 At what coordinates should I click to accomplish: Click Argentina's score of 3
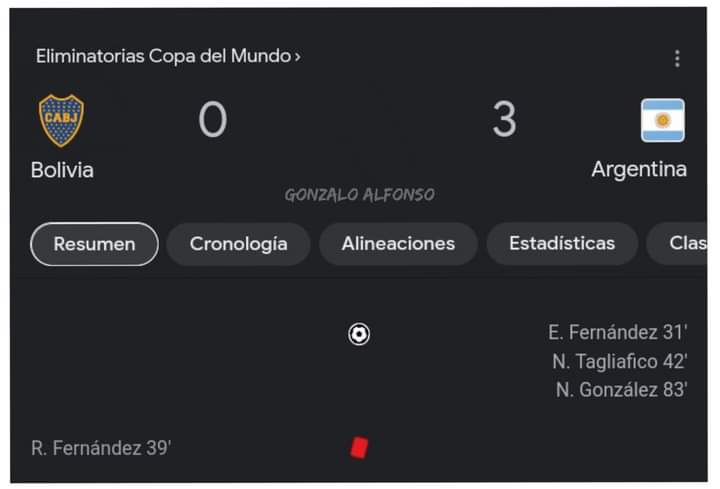point(504,119)
